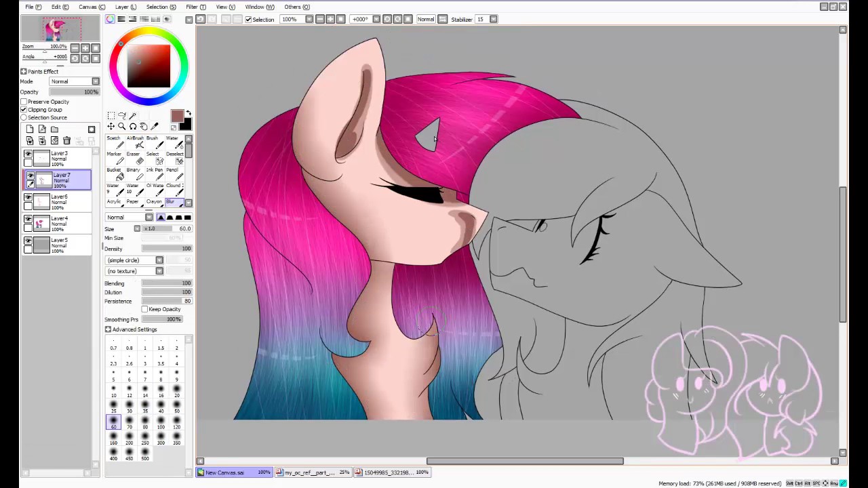Flip the view horizontally in toolbar
Image resolution: width=868 pixels, height=488 pixels.
point(443,19)
